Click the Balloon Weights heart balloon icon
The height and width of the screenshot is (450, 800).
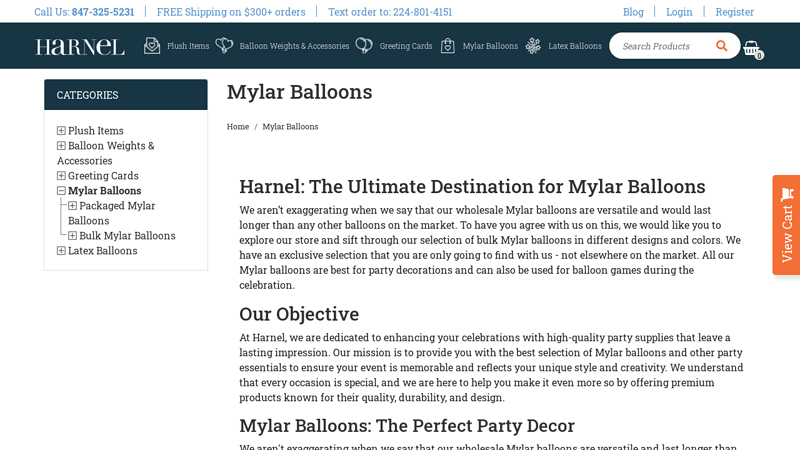224,46
